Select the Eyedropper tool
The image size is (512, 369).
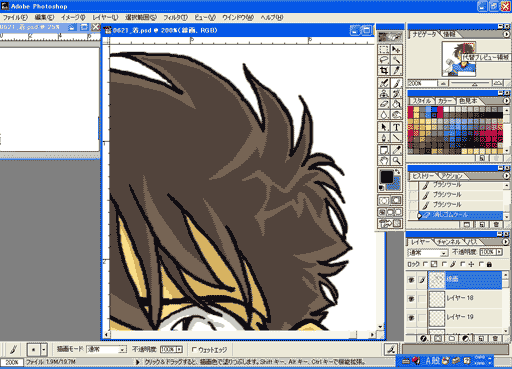[396, 150]
